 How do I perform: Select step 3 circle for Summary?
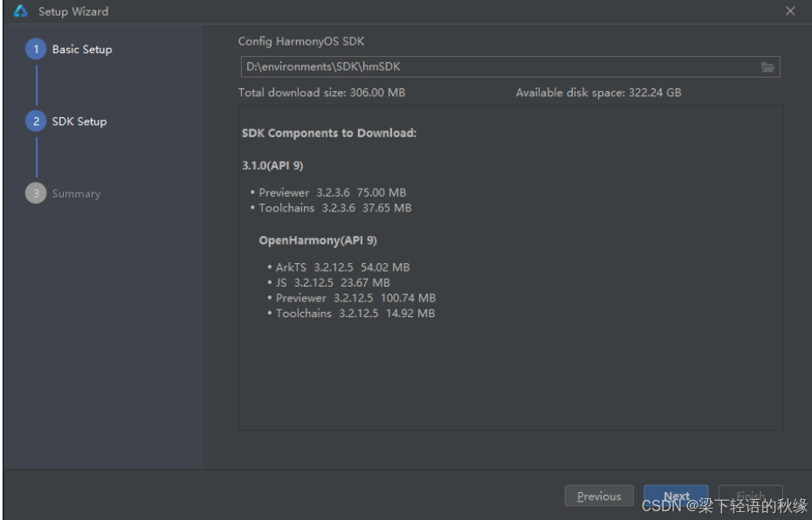point(36,193)
